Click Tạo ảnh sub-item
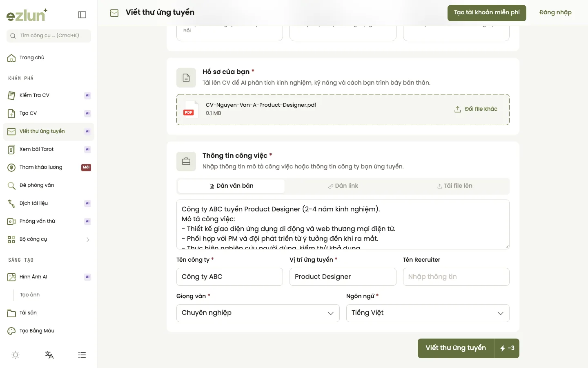This screenshot has width=588, height=368. point(30,295)
